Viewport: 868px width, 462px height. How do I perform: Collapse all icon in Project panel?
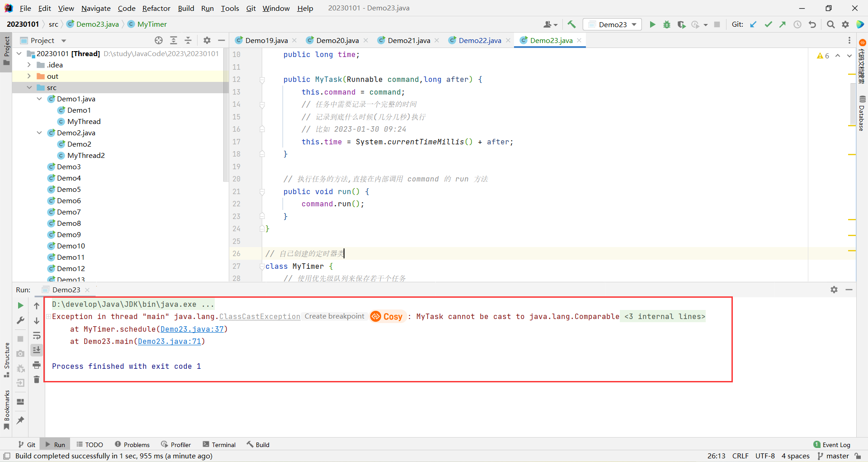coord(188,40)
